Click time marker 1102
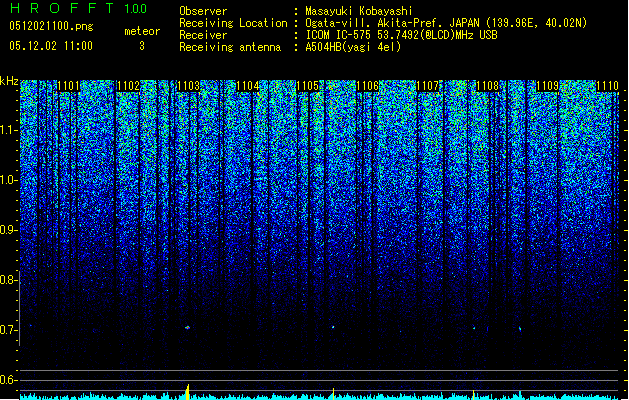 [128, 86]
